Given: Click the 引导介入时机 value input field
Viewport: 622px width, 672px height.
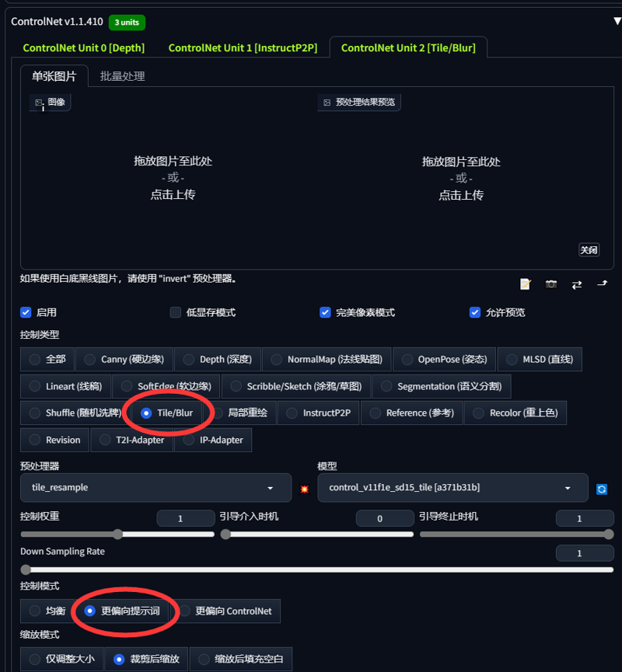Looking at the screenshot, I should coord(385,518).
